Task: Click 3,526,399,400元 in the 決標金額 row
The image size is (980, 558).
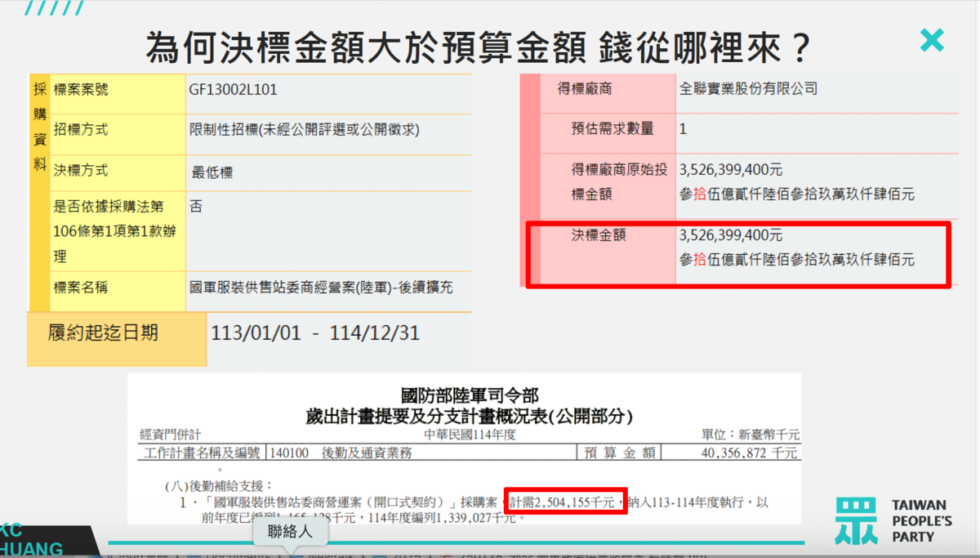Action: click(731, 235)
